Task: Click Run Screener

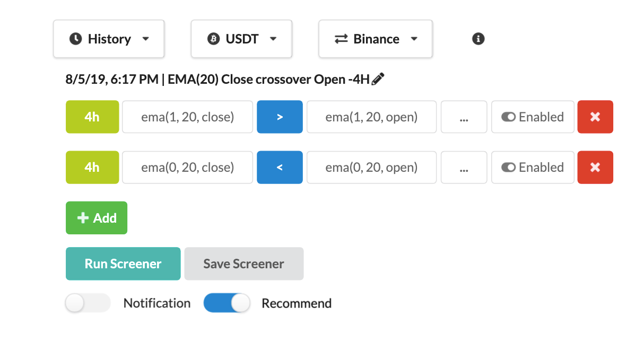Action: (x=123, y=264)
